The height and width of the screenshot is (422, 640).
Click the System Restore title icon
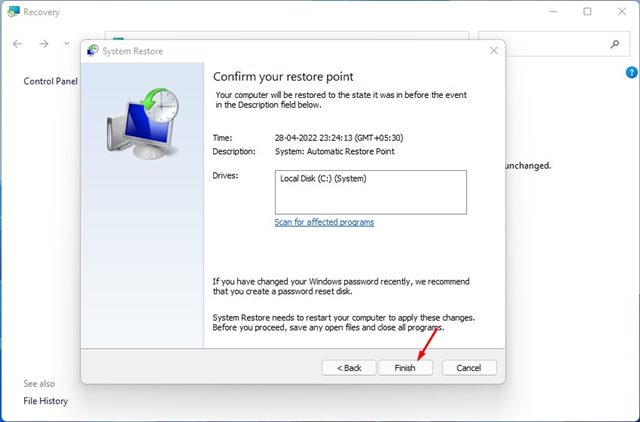pyautogui.click(x=93, y=51)
